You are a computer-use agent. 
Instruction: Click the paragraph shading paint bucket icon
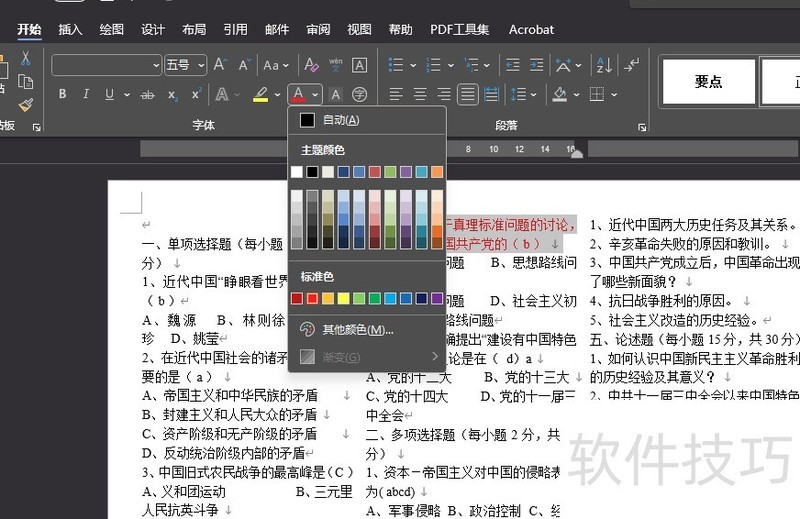coord(560,95)
